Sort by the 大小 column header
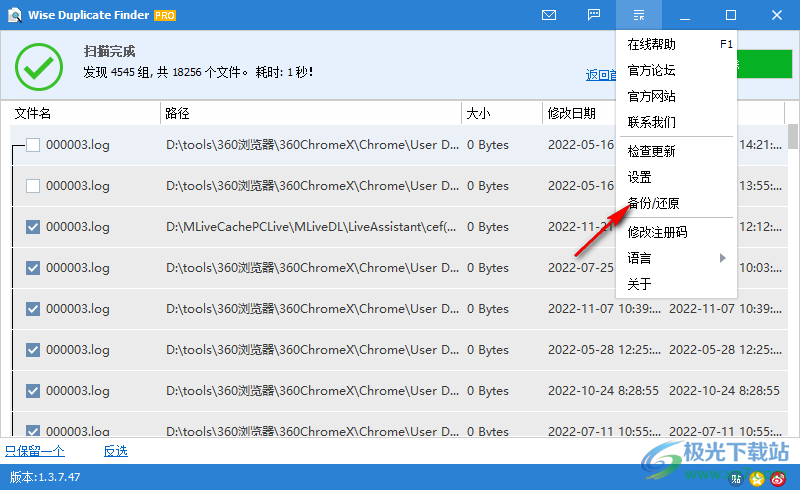 pos(502,113)
